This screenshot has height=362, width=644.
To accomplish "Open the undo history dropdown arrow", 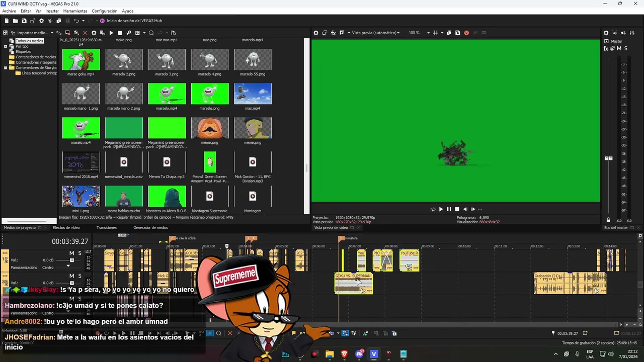I will coord(84,21).
